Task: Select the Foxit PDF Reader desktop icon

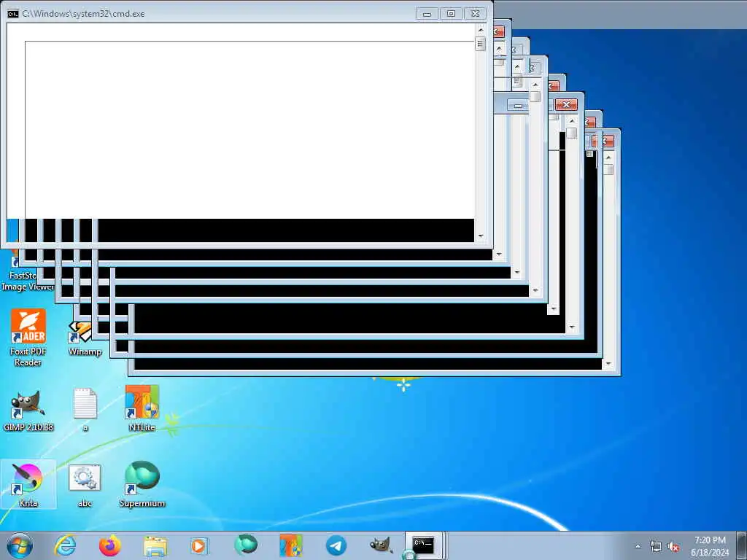Action: coord(28,337)
